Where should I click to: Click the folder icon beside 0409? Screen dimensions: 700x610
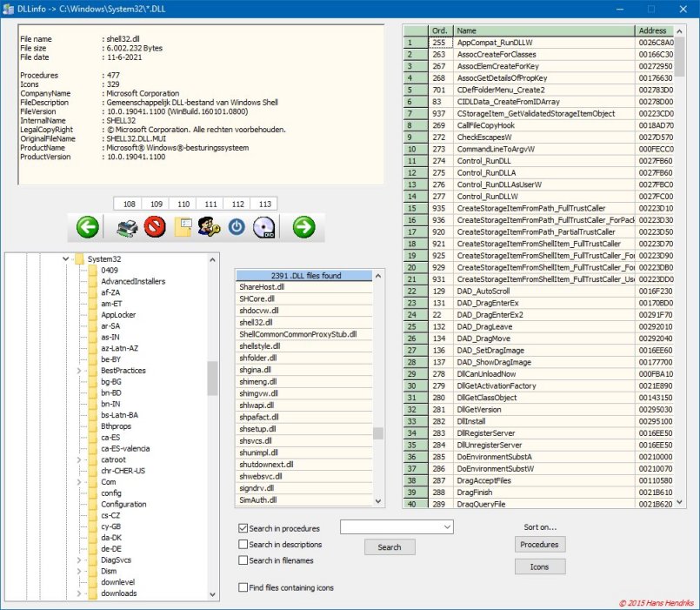93,271
